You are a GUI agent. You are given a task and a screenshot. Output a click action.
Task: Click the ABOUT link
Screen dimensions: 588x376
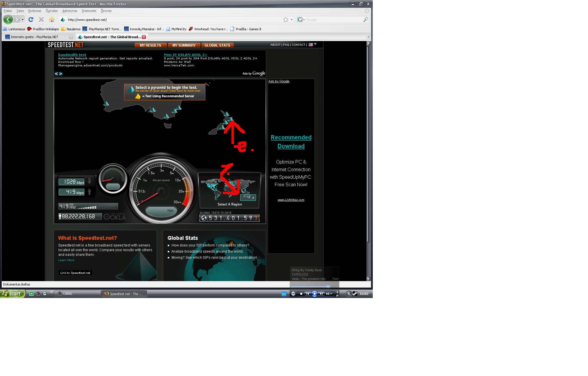[276, 45]
